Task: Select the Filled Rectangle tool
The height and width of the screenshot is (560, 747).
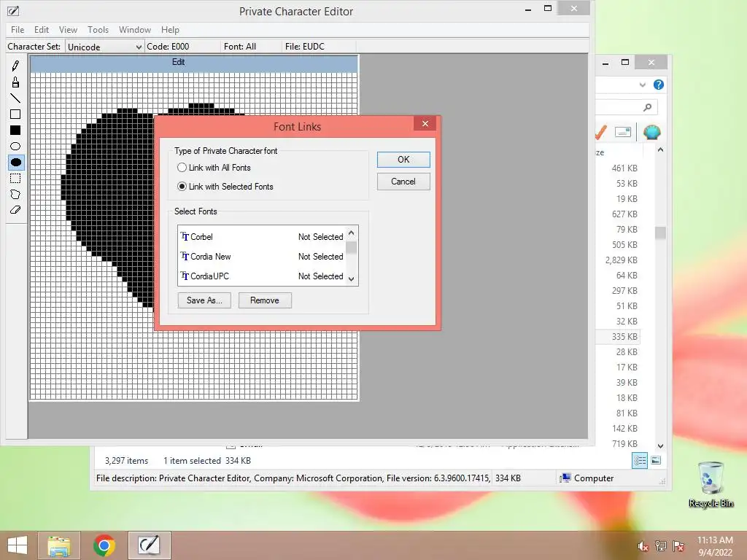Action: click(15, 131)
